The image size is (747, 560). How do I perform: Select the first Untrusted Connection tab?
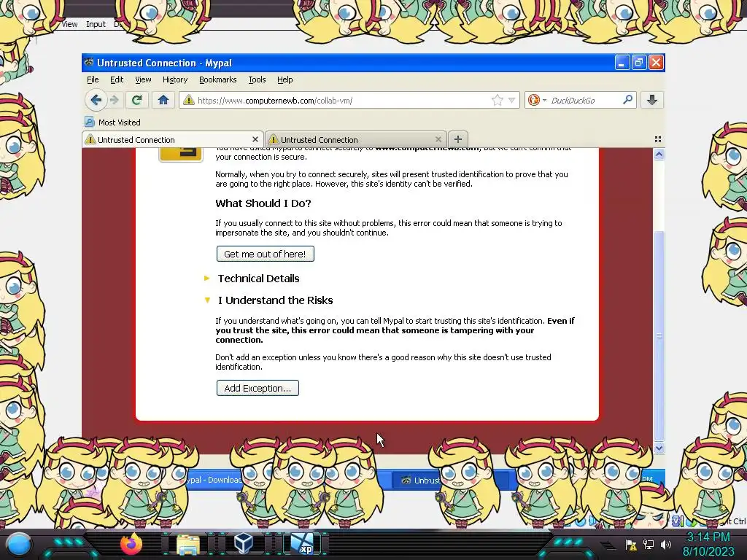coord(173,139)
